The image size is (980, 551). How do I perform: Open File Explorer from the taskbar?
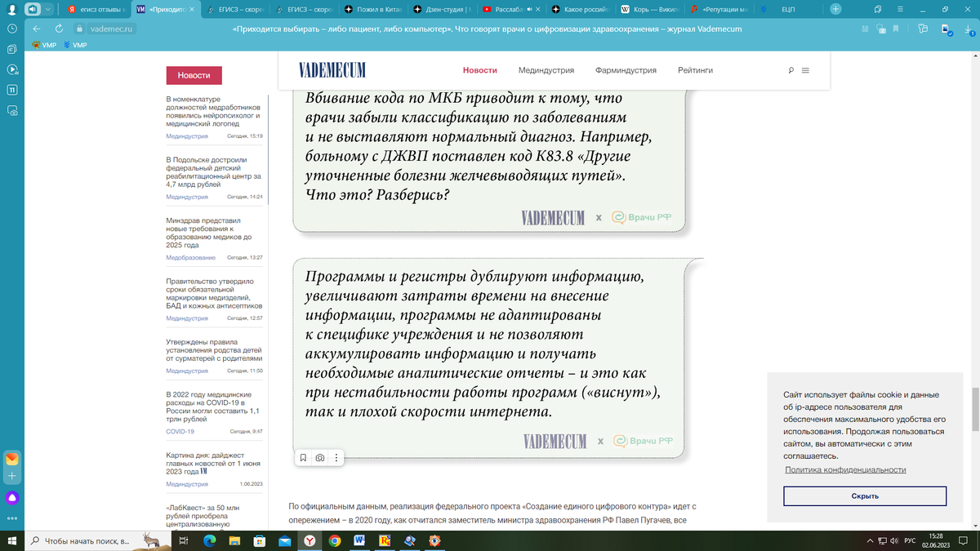tap(234, 540)
